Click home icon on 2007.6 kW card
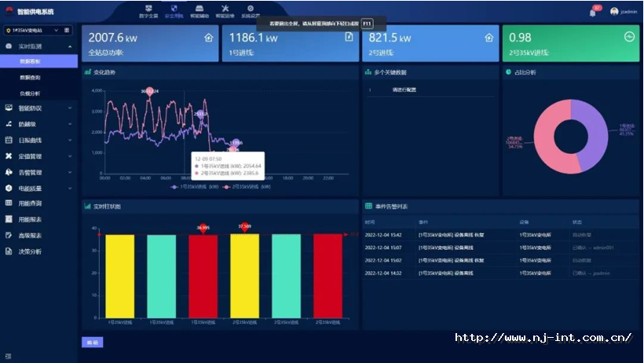 pos(208,37)
